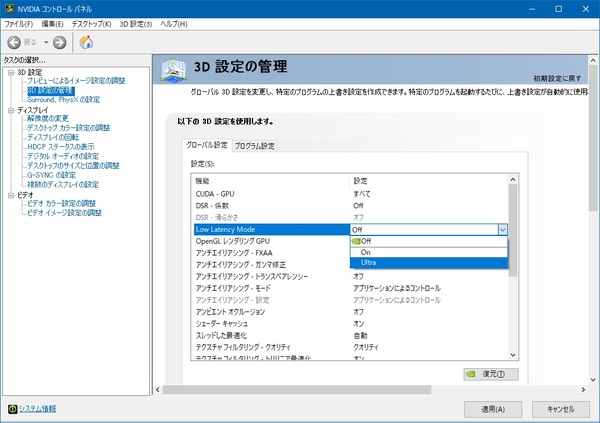
Task: Select the DSR - 係数 settings row
Action: click(x=350, y=206)
